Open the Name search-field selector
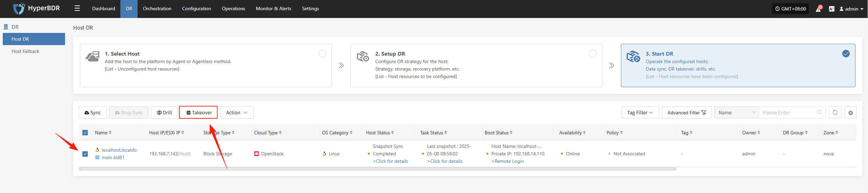This screenshot has width=868, height=193. (737, 113)
